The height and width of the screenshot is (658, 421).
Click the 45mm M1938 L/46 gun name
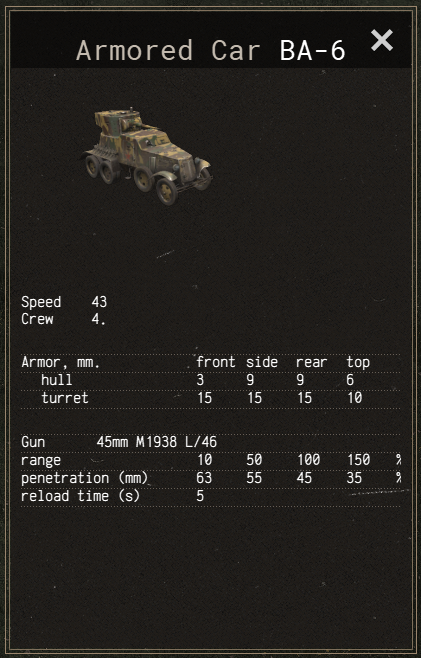(157, 442)
